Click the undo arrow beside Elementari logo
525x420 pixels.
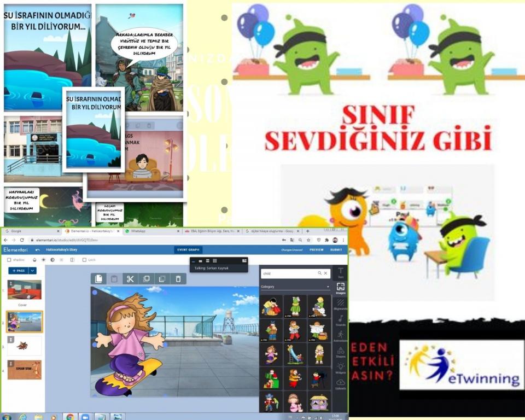(x=38, y=250)
